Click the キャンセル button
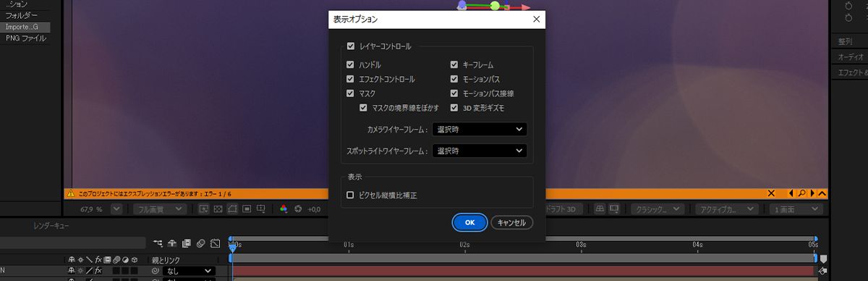The height and width of the screenshot is (281, 868). 512,222
